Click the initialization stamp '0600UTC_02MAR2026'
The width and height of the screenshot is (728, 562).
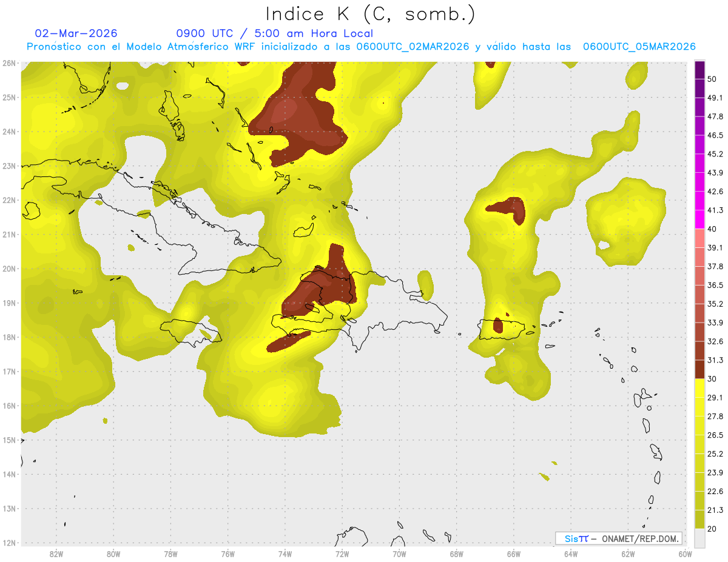(x=413, y=47)
